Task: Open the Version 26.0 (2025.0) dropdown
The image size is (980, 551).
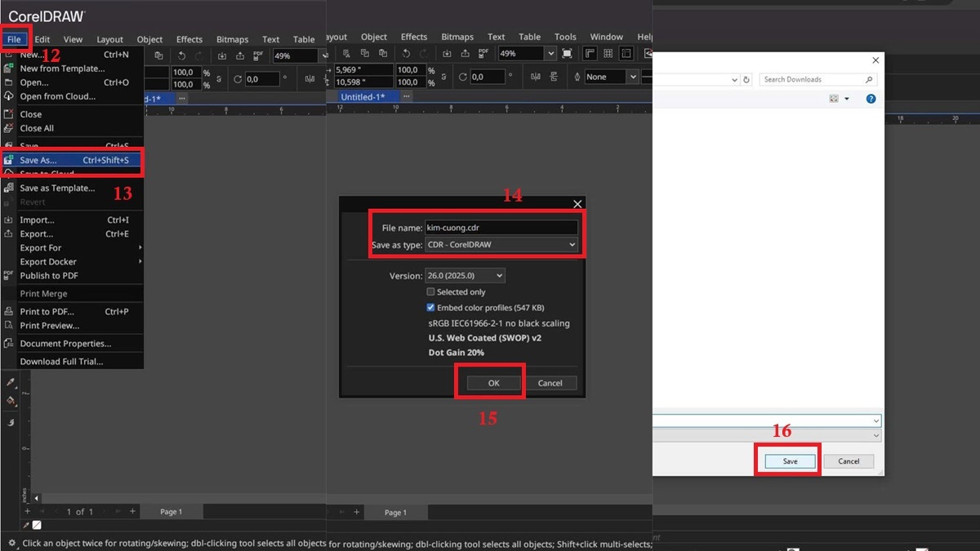Action: click(x=465, y=276)
